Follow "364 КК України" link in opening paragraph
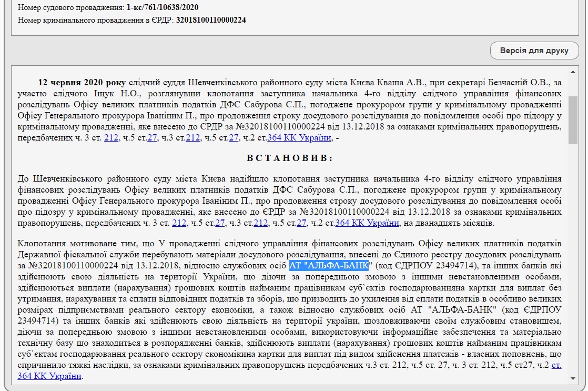Viewport: 588px width, 391px height. point(299,138)
